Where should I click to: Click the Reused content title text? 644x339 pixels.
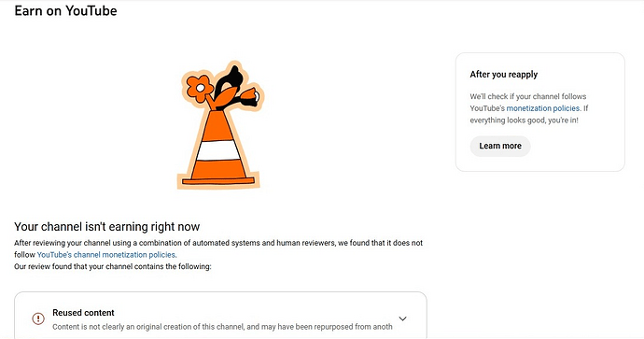click(83, 313)
